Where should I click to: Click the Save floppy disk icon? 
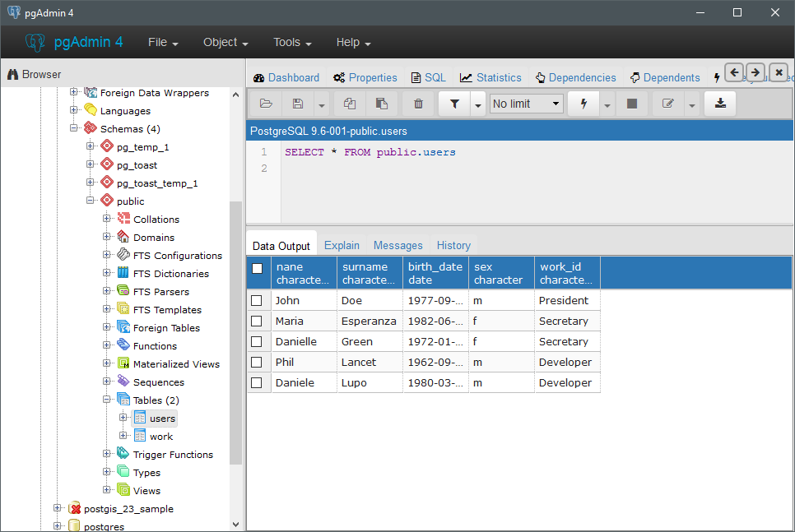tap(298, 104)
